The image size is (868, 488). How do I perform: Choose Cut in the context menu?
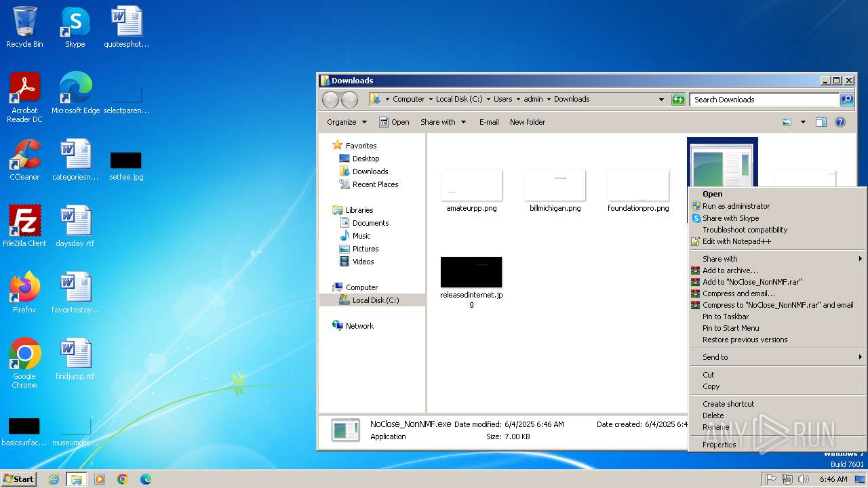(x=777, y=375)
